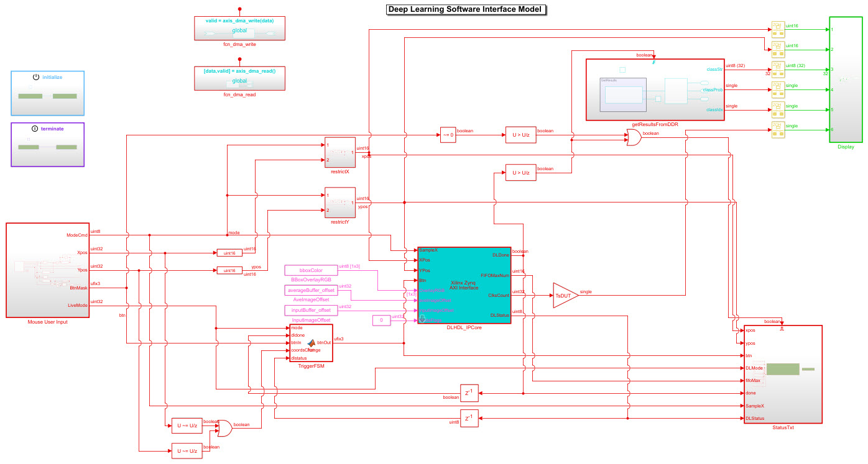Screen dimensions: 868x464
Task: Select the OR gate beside the U ~= U/z blocks
Action: click(225, 429)
